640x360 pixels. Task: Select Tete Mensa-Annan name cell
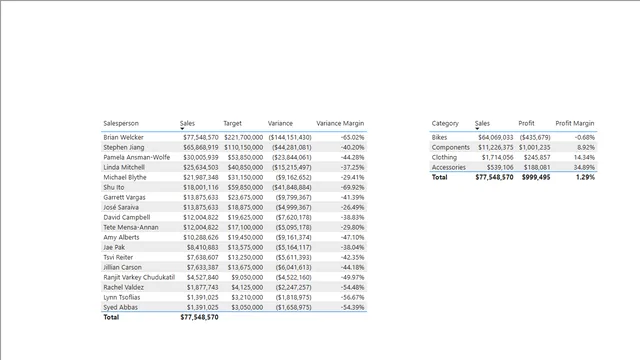[131, 227]
